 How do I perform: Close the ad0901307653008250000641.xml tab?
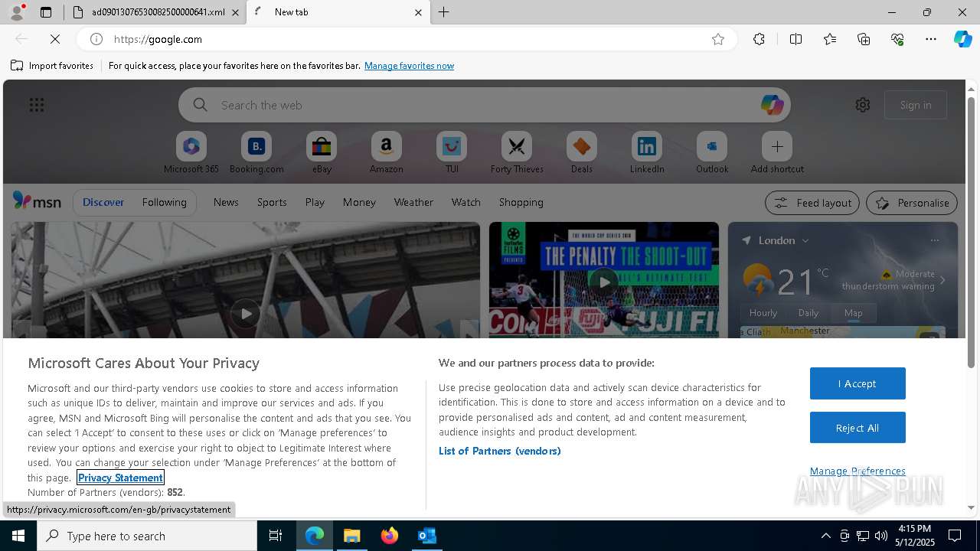[235, 12]
